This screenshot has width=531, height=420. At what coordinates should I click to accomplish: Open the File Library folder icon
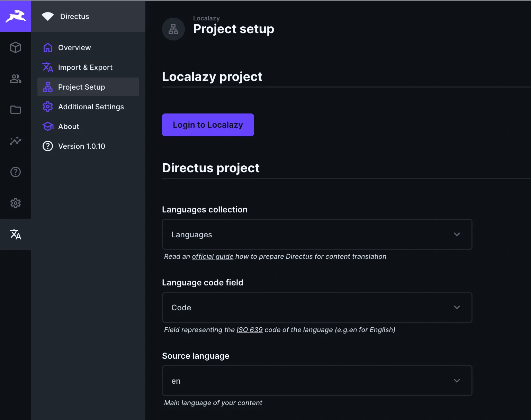pos(16,110)
